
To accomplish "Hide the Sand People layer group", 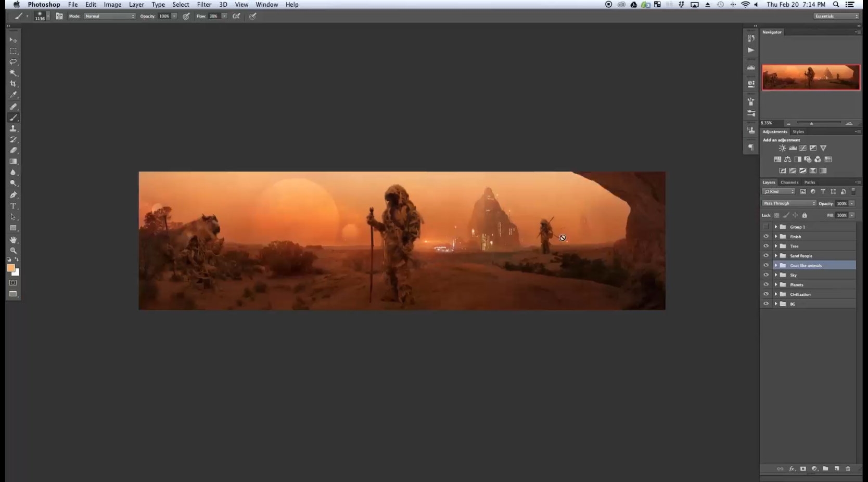I will 766,256.
